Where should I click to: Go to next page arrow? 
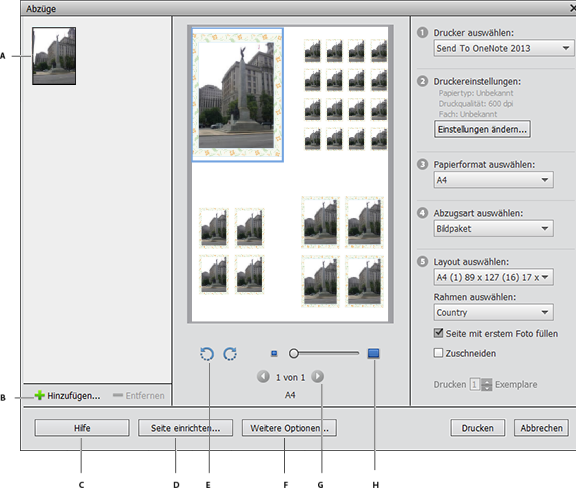[x=317, y=377]
